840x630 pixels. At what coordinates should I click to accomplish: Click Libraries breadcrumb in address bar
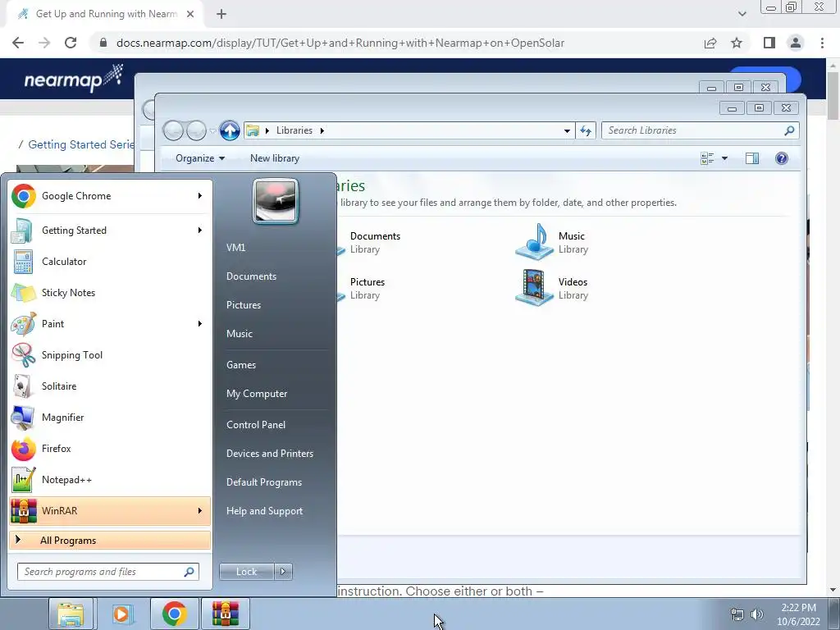294,130
